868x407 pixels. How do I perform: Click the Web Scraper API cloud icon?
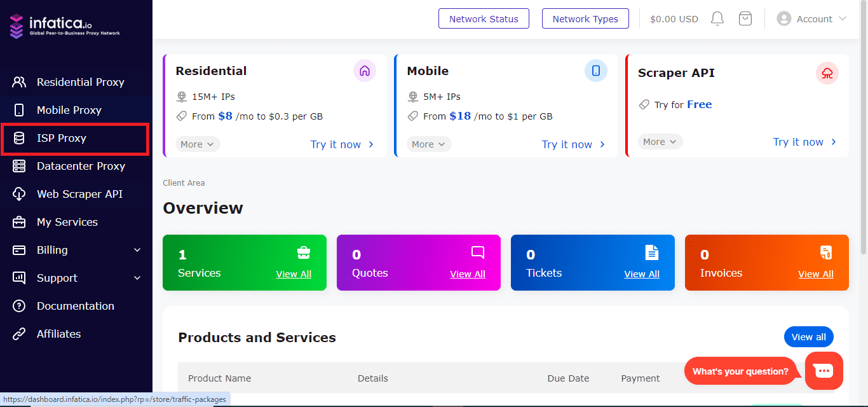point(19,194)
